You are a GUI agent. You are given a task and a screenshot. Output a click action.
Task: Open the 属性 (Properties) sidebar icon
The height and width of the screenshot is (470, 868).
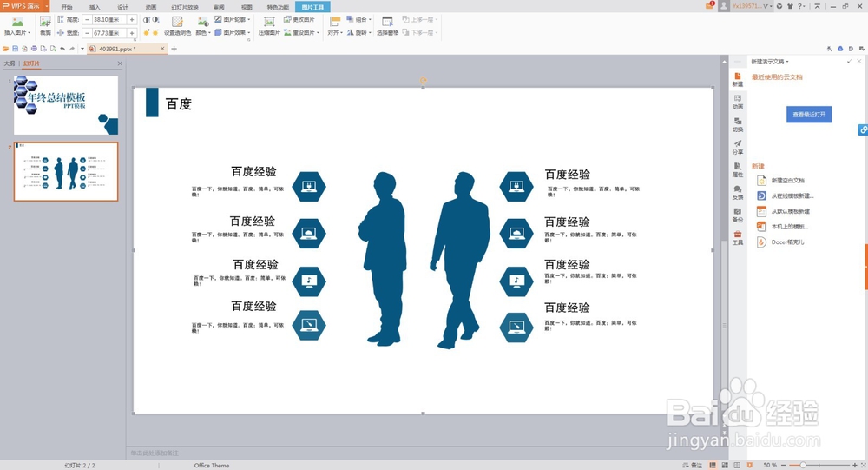tap(737, 169)
